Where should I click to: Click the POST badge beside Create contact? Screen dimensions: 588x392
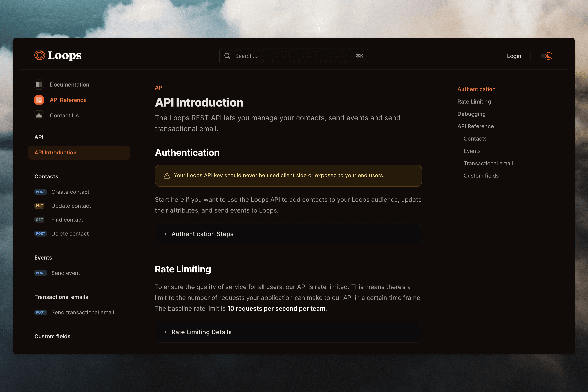pyautogui.click(x=41, y=192)
